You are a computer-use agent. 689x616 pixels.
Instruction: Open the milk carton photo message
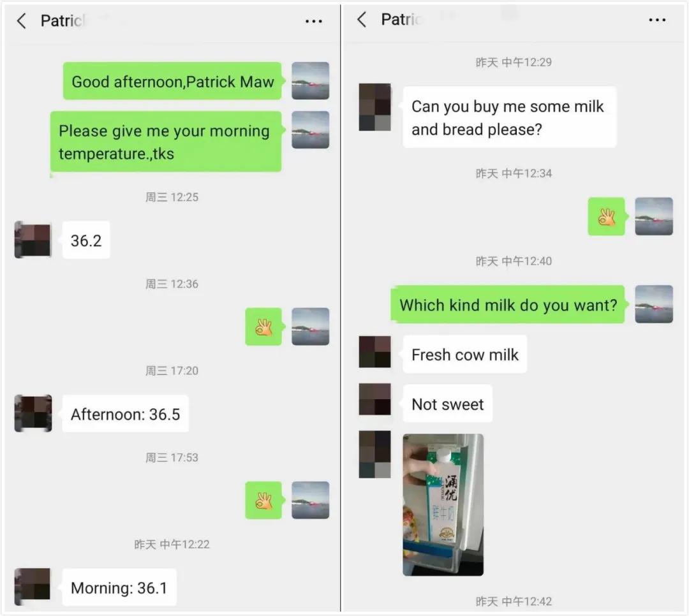pyautogui.click(x=443, y=505)
